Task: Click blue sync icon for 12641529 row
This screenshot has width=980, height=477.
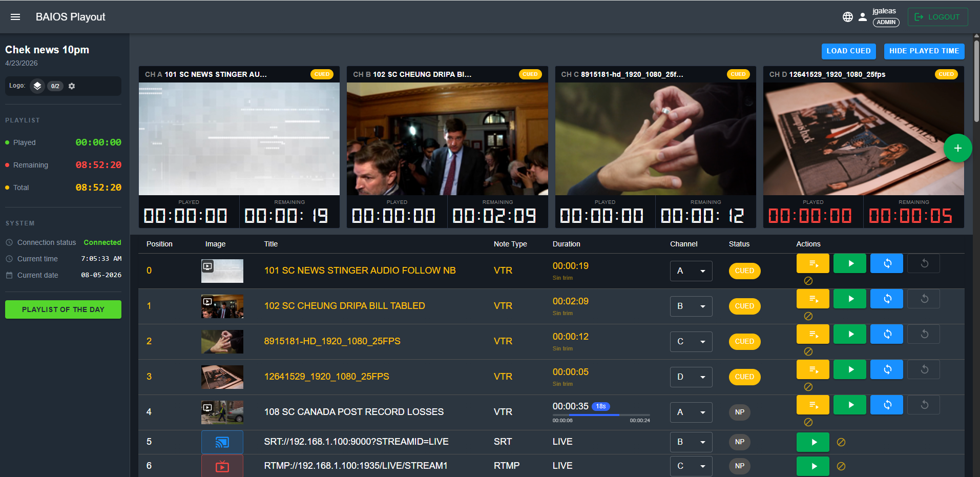Action: pos(887,369)
